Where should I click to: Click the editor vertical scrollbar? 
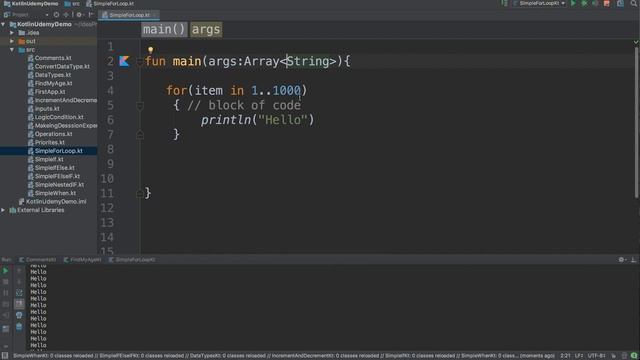coord(637,122)
